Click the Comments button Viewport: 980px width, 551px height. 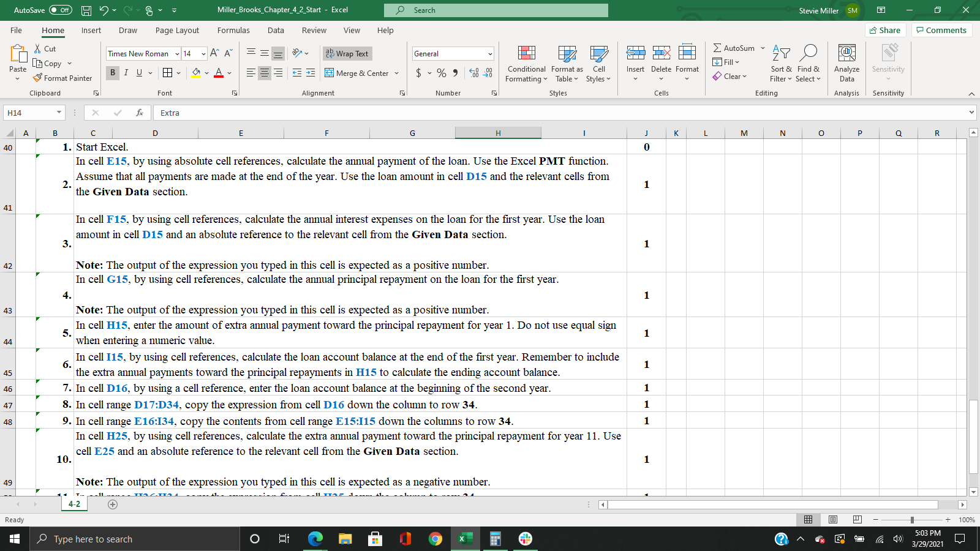point(941,30)
